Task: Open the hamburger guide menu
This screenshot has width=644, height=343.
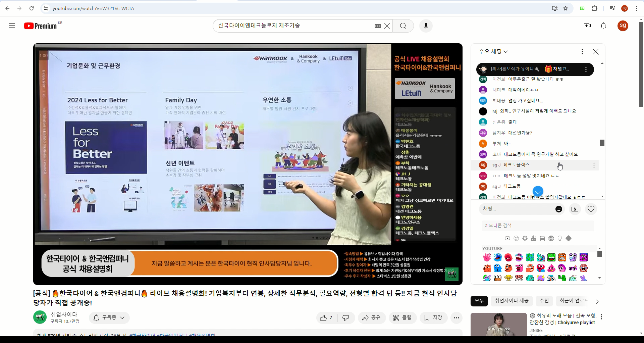Action: coord(12,26)
